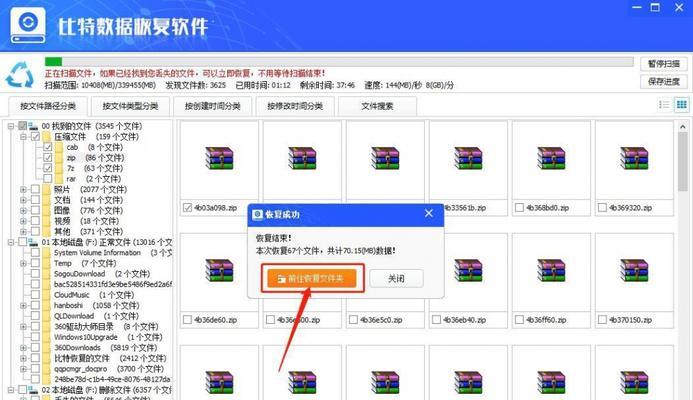Check the 4b36e5c0.zip file checkbox
This screenshot has height=400, width=693.
click(353, 320)
